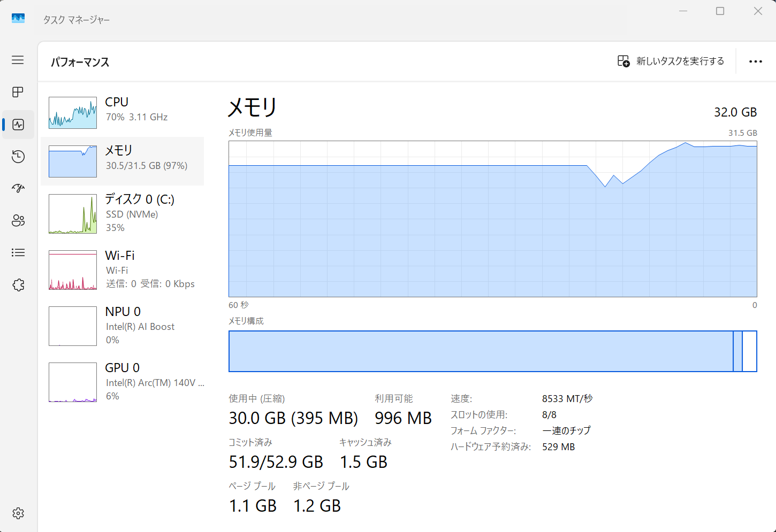Click the Wi-Fi mini graph thumbnail
The height and width of the screenshot is (532, 776).
click(73, 270)
